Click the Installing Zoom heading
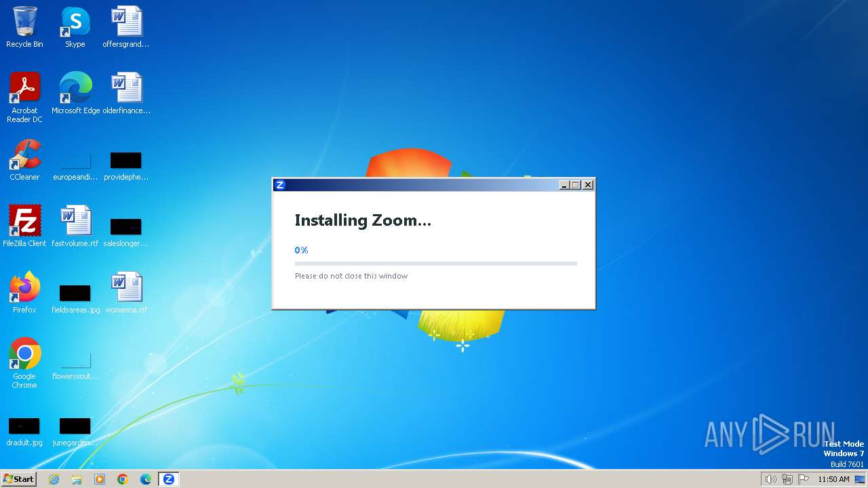 pyautogui.click(x=363, y=220)
